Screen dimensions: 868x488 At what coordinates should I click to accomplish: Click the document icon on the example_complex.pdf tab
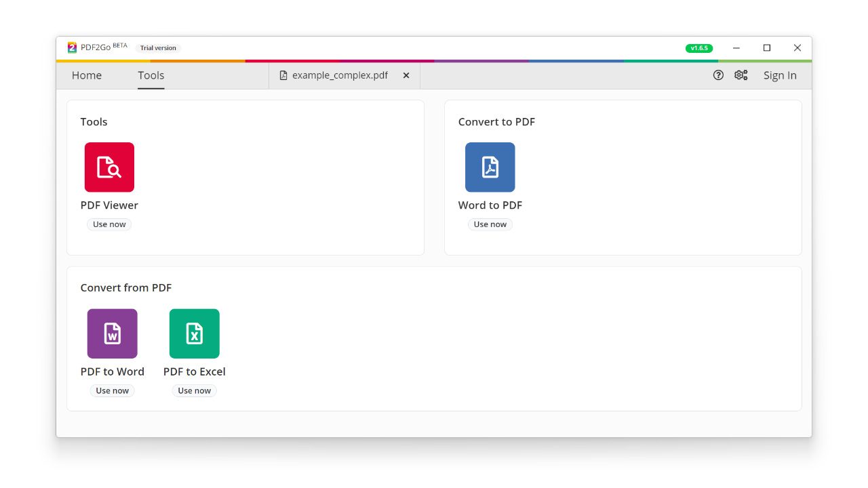point(283,75)
